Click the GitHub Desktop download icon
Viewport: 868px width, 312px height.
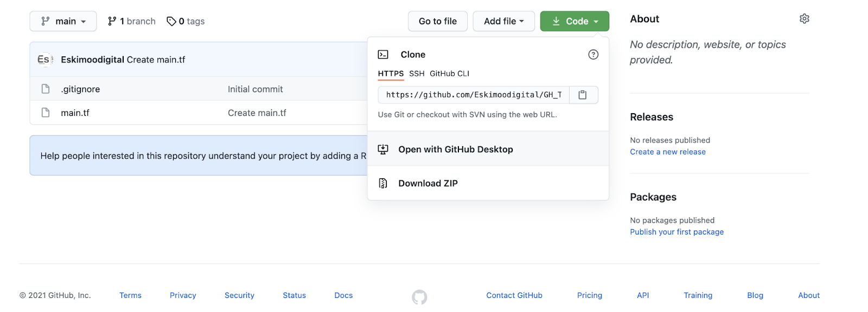click(x=383, y=149)
